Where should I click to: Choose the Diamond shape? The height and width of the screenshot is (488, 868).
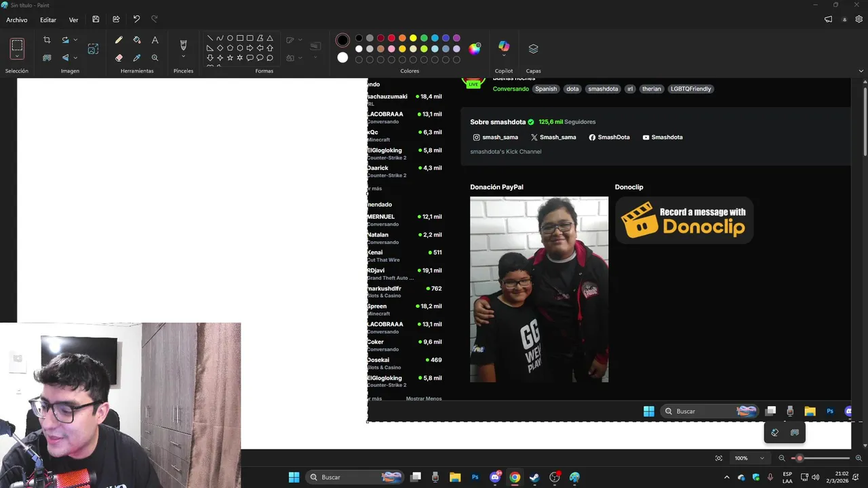(220, 48)
